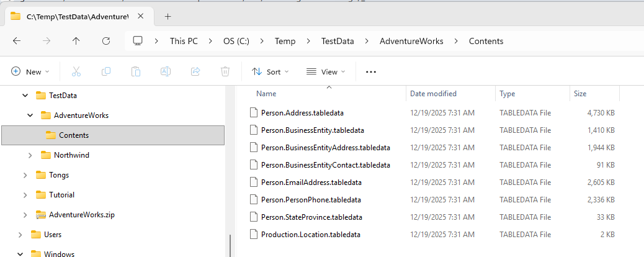Open the New dropdown menu
The image size is (644, 257).
(30, 71)
